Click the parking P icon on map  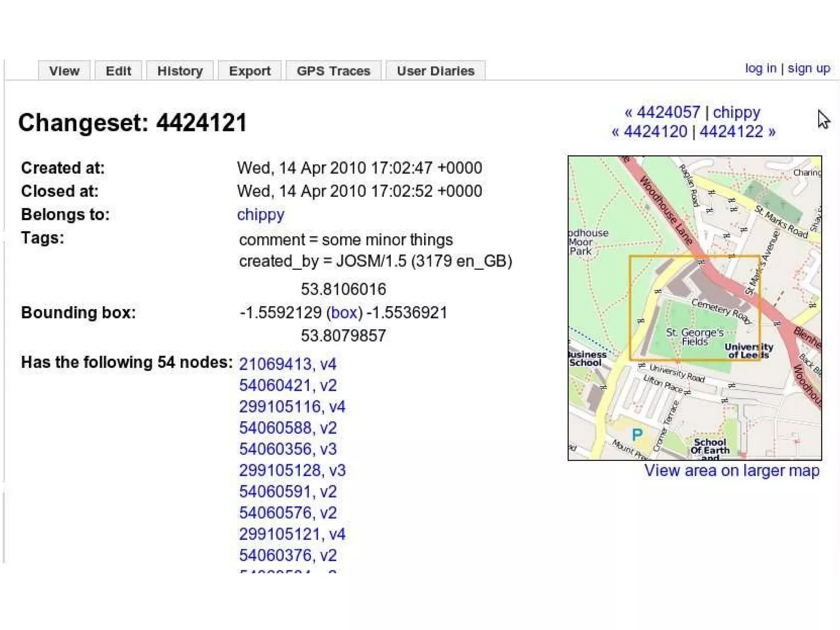637,434
